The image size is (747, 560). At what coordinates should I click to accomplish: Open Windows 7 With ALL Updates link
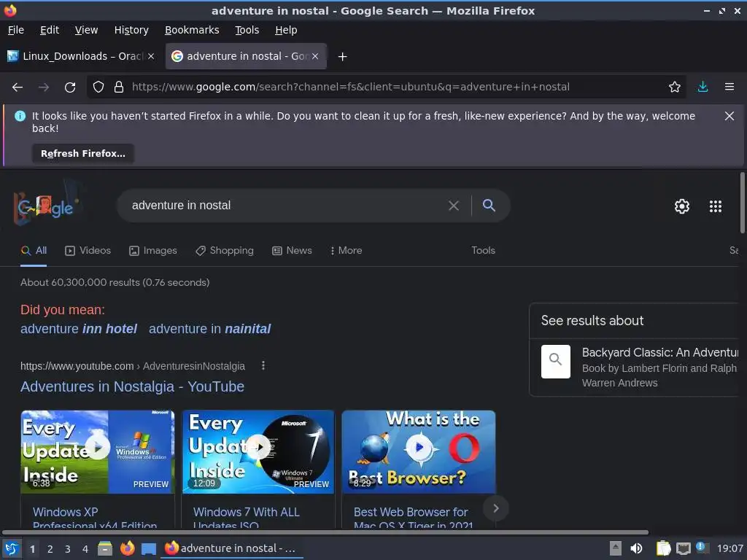(x=247, y=518)
